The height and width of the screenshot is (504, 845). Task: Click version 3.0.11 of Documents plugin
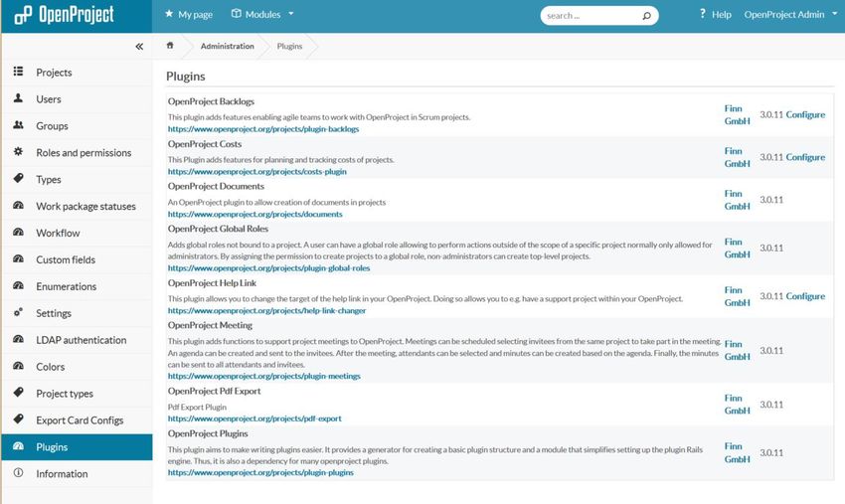771,200
